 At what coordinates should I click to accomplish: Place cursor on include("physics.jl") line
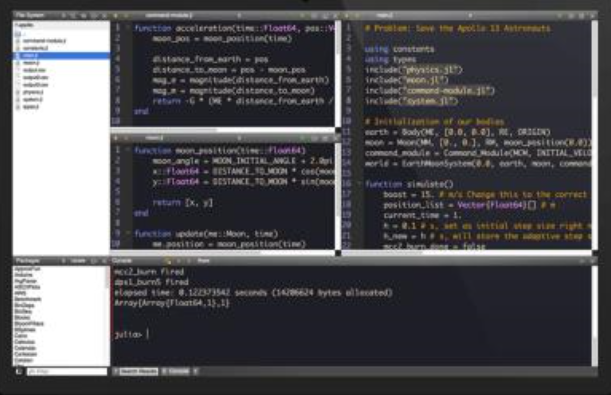coord(413,70)
